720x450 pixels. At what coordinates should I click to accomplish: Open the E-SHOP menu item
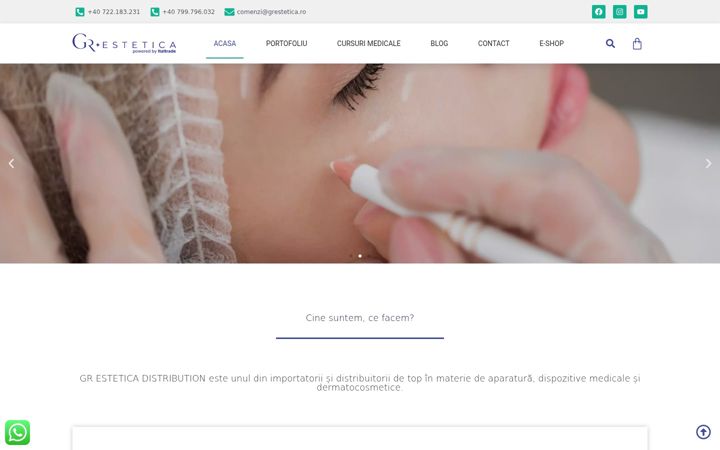click(551, 44)
